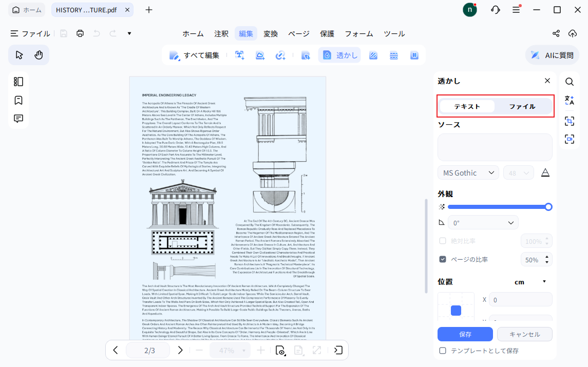Open the header and footer icon
The height and width of the screenshot is (367, 588).
394,55
